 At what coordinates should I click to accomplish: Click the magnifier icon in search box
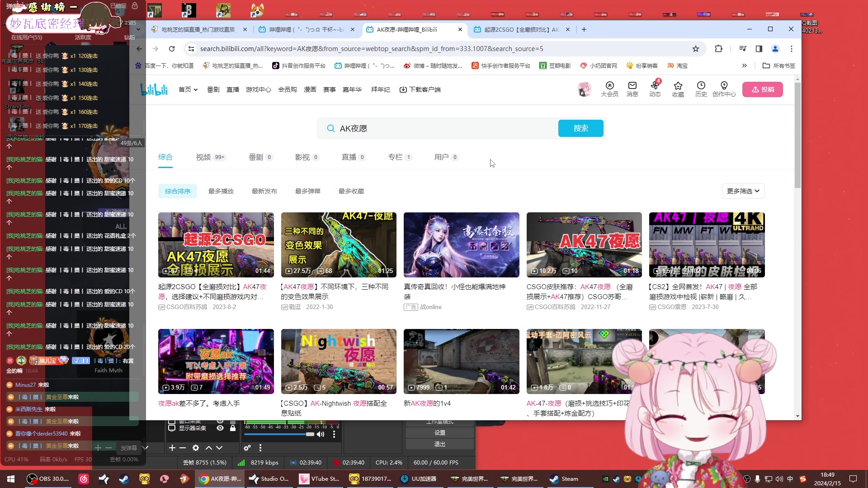(330, 128)
